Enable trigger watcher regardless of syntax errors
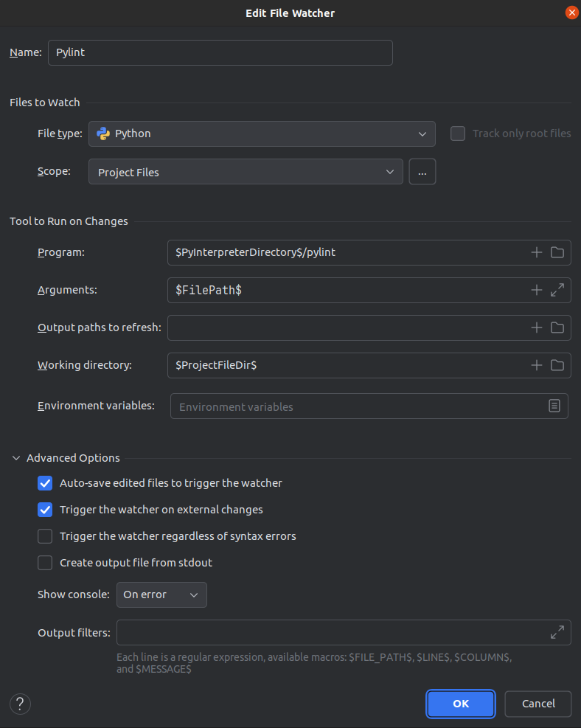The width and height of the screenshot is (581, 728). (45, 535)
